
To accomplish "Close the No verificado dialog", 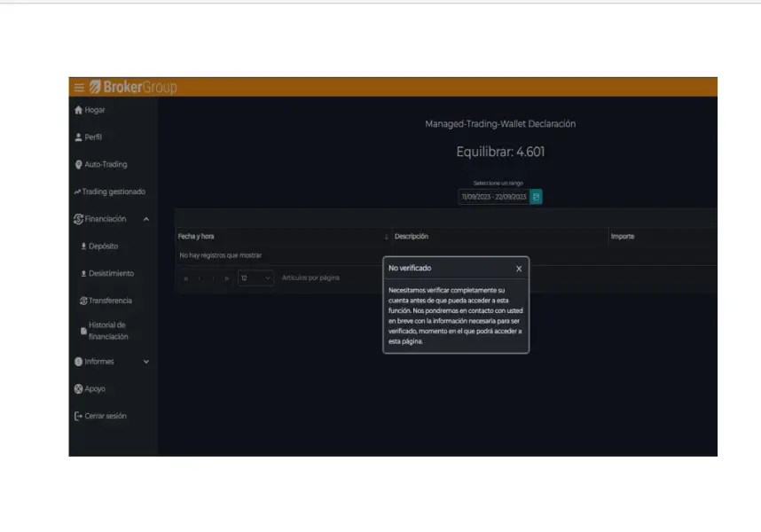I will tap(519, 269).
